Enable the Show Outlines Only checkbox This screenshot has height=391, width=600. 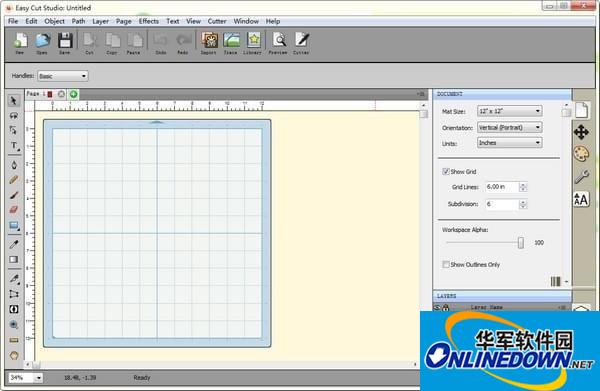[x=446, y=264]
